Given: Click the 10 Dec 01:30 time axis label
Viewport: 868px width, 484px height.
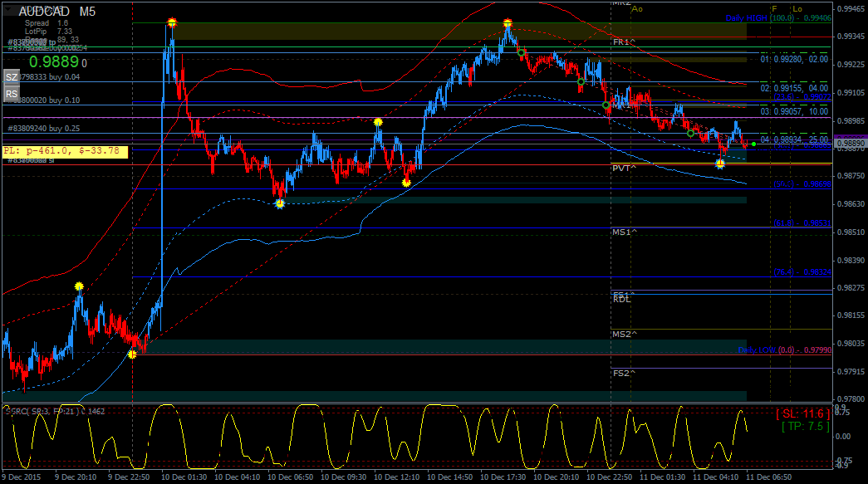Looking at the screenshot, I should click(184, 477).
